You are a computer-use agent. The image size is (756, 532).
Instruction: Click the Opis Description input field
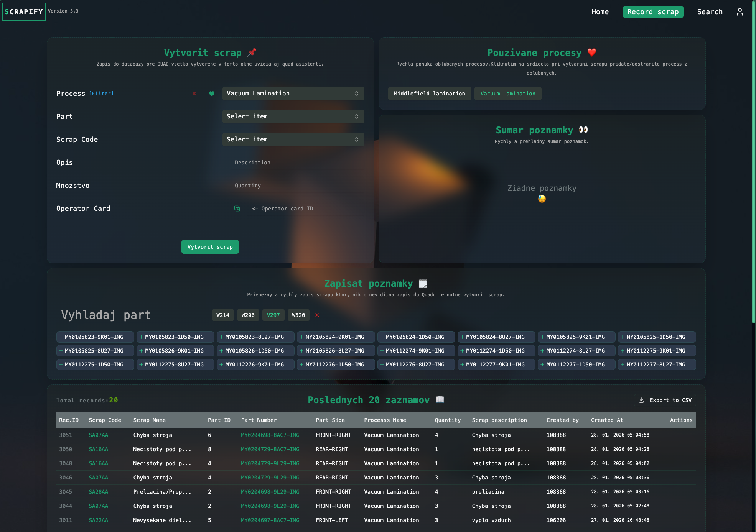click(x=297, y=163)
